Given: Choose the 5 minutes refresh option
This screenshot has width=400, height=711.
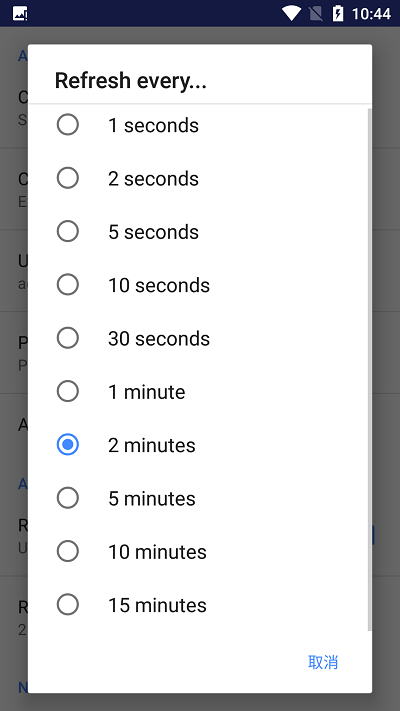Looking at the screenshot, I should 68,498.
